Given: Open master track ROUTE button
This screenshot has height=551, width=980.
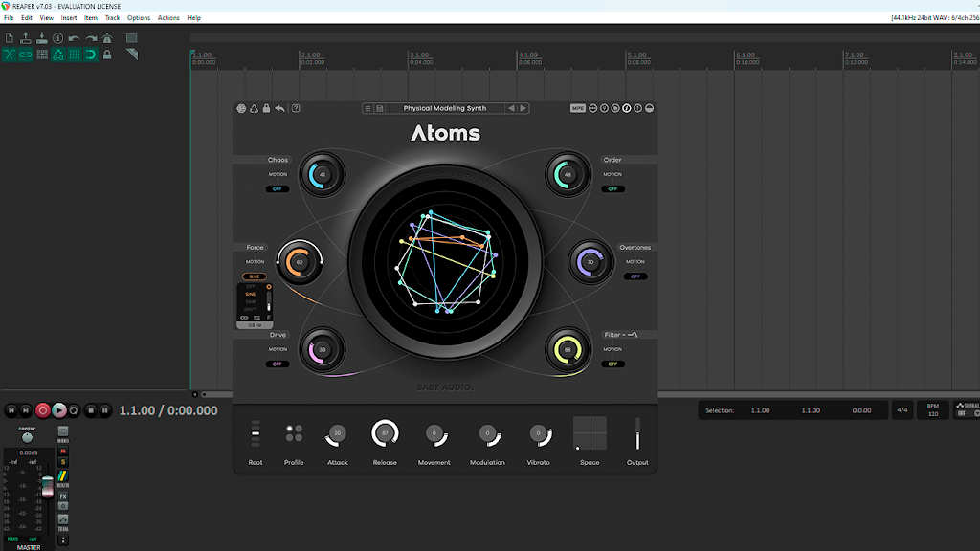Looking at the screenshot, I should 62,478.
